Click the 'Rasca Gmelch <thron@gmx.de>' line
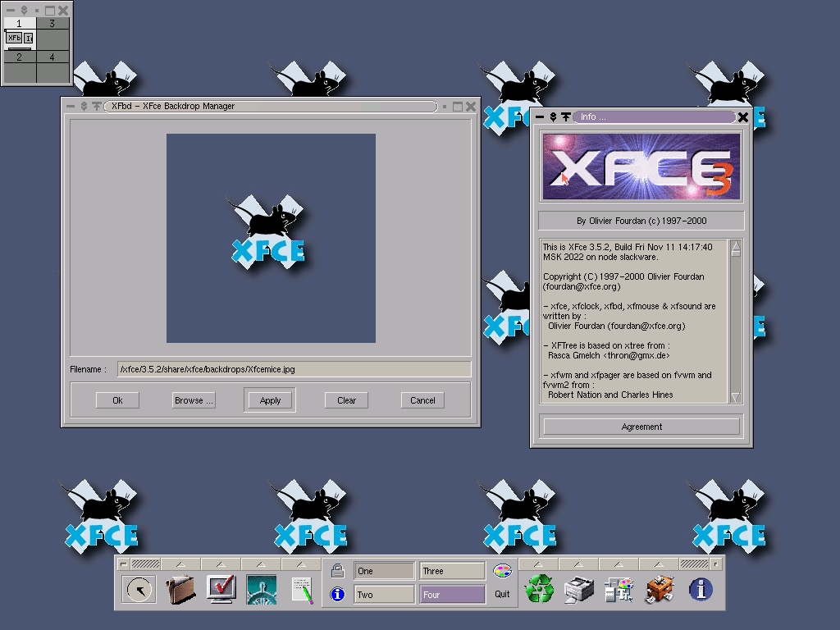This screenshot has width=840, height=630. [609, 355]
